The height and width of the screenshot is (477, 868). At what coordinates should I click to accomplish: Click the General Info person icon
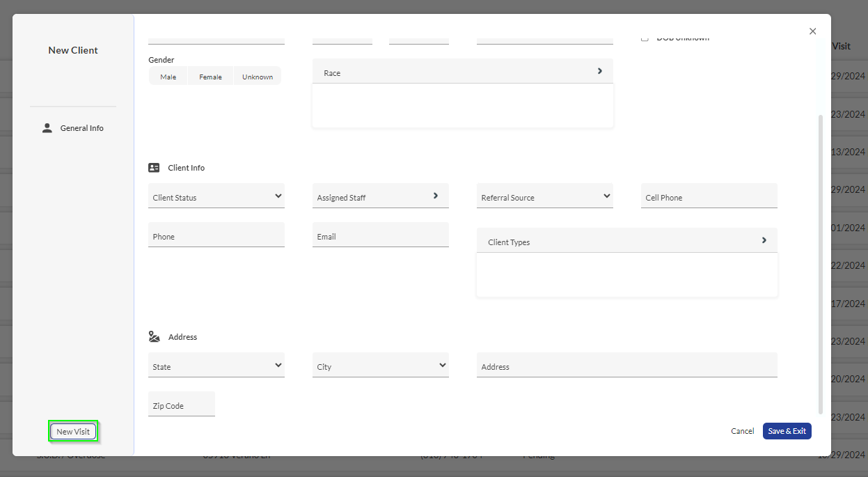[47, 128]
